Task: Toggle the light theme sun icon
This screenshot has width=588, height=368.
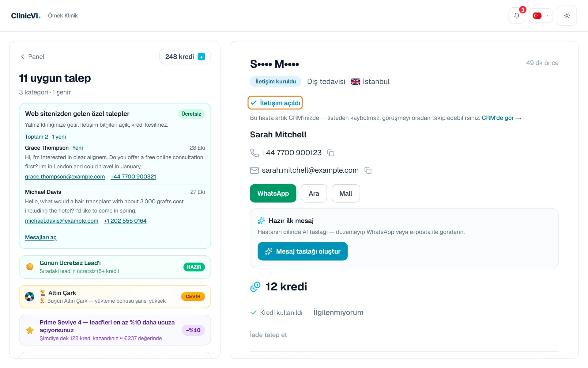Action: click(567, 16)
